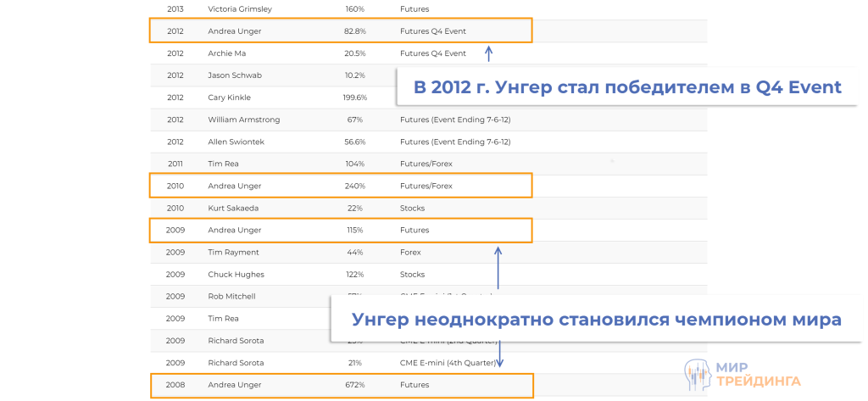Click the callout about Unger winning Q4 Event
868x401 pixels.
(x=626, y=86)
